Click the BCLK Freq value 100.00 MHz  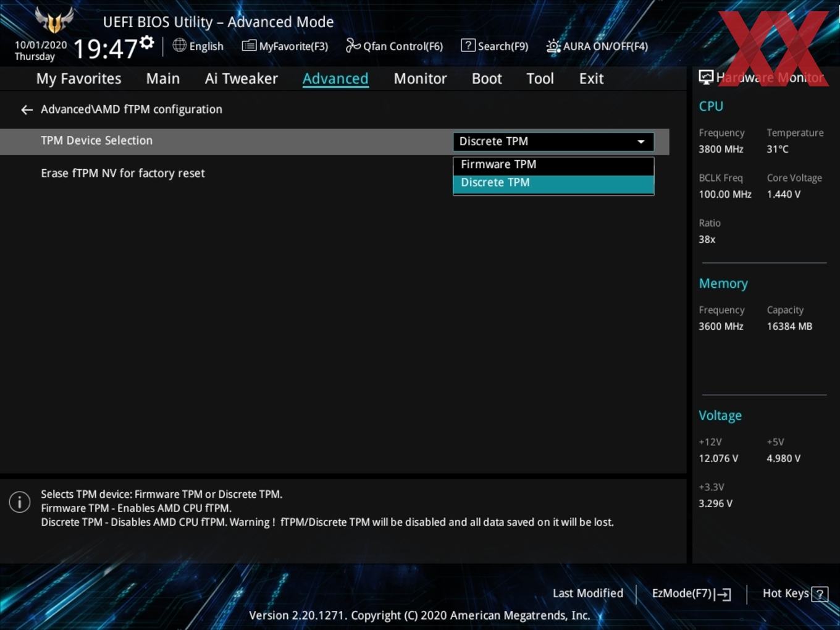(x=725, y=195)
